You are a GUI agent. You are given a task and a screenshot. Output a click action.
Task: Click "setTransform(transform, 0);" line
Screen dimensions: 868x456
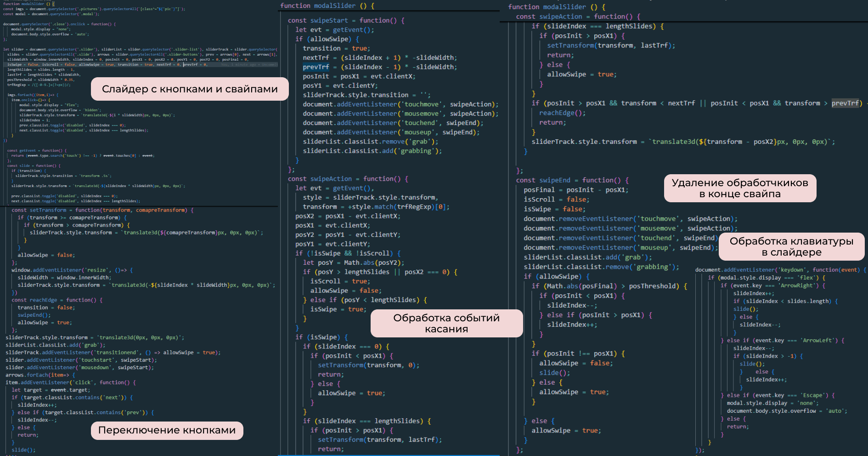[369, 365]
